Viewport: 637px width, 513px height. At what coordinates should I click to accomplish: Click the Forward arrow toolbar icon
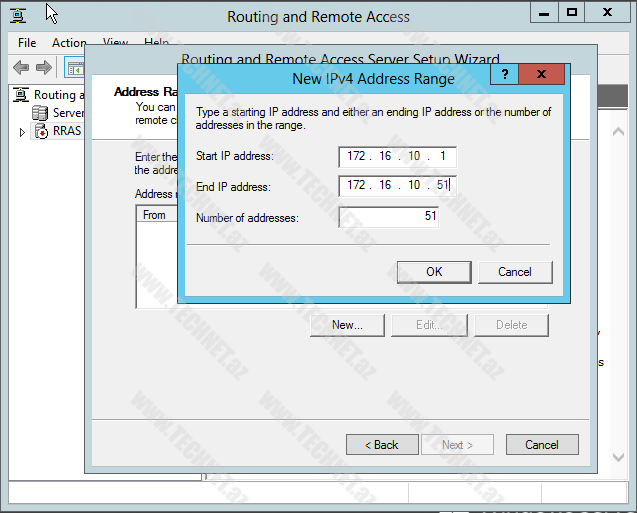coord(44,68)
